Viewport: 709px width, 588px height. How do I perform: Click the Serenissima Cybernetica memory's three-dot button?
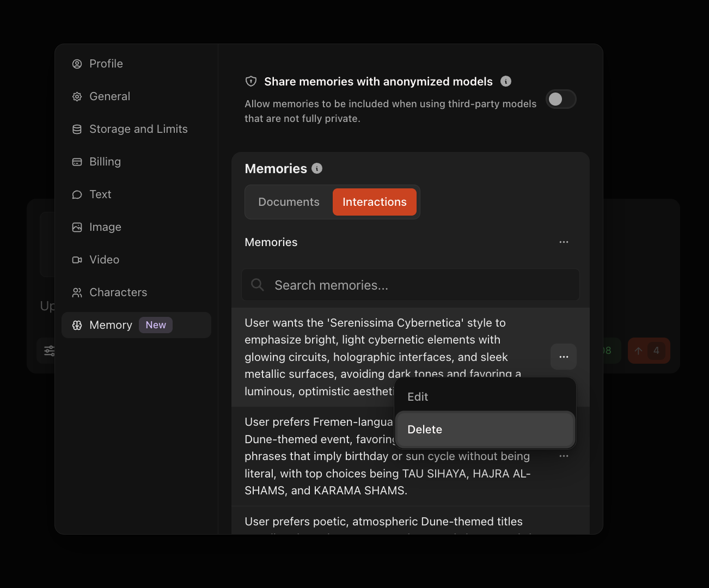[x=564, y=357]
